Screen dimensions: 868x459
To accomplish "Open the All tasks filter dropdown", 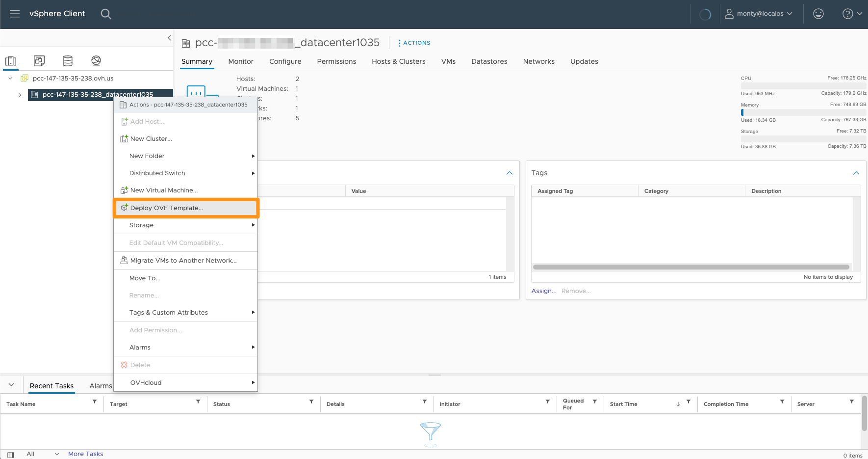I will (x=43, y=454).
